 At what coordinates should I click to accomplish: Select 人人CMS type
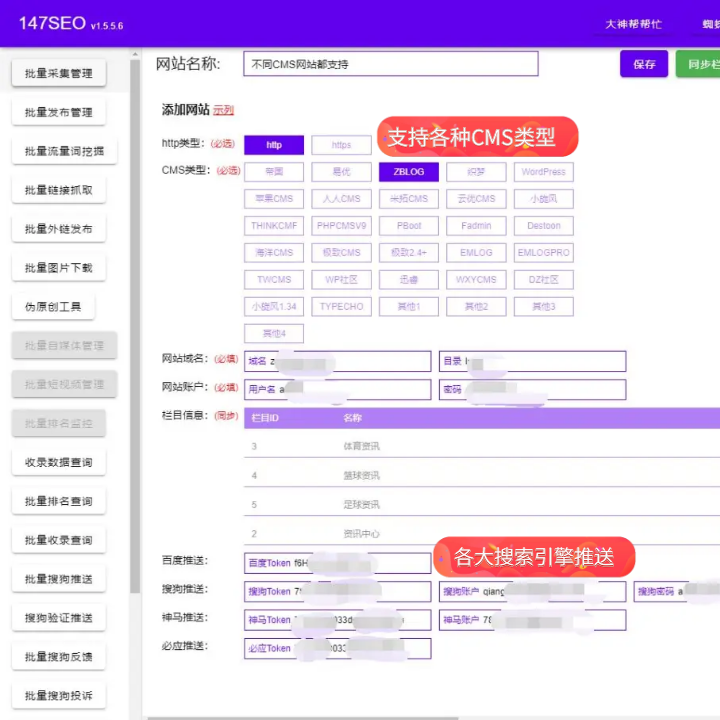click(x=341, y=199)
